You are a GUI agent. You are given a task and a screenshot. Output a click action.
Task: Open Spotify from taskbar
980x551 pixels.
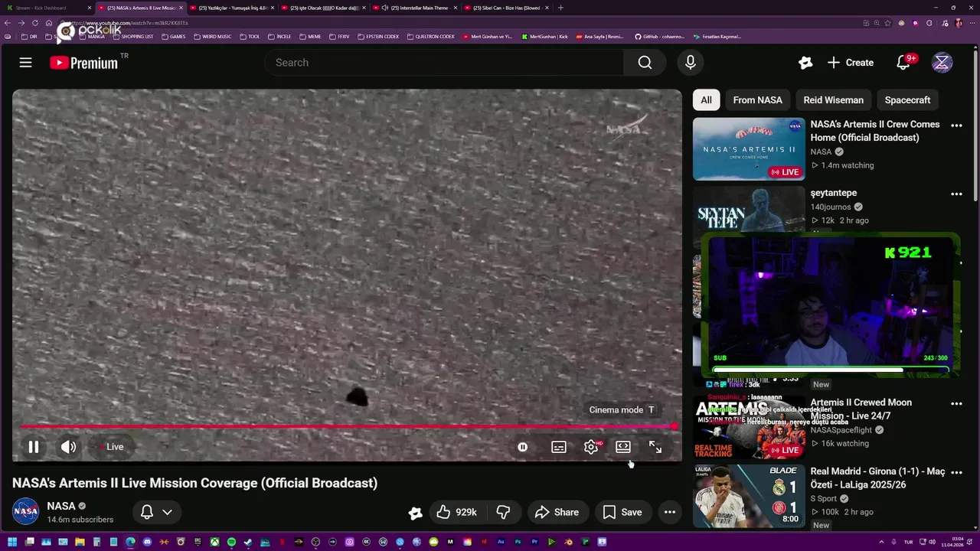coord(231,542)
